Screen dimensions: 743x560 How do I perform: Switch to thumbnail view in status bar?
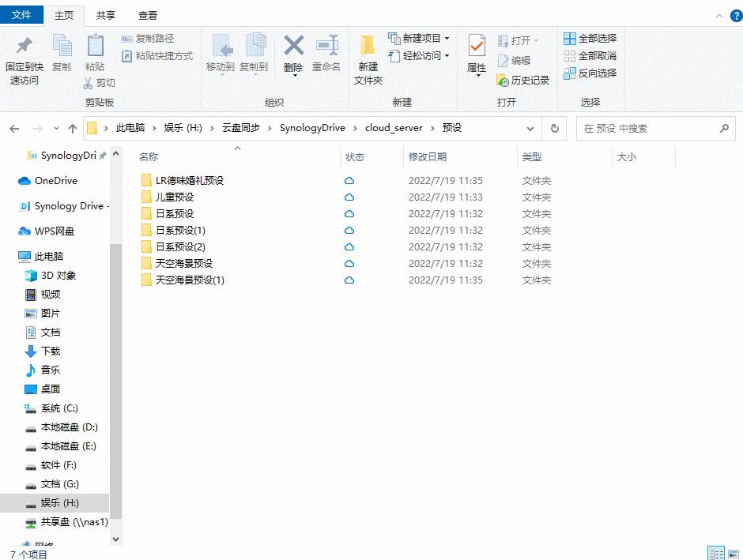732,554
